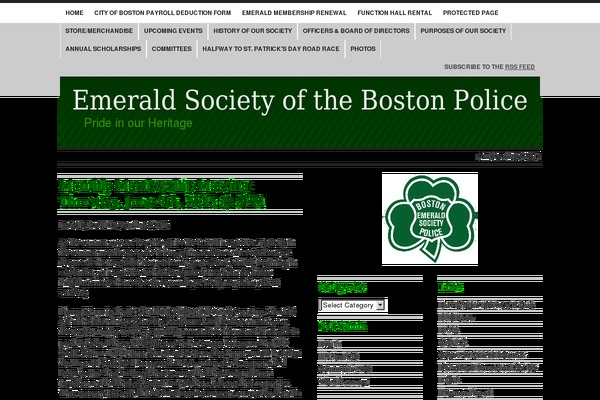Open History of Our Society tab
The image size is (600, 400).
pyautogui.click(x=253, y=31)
